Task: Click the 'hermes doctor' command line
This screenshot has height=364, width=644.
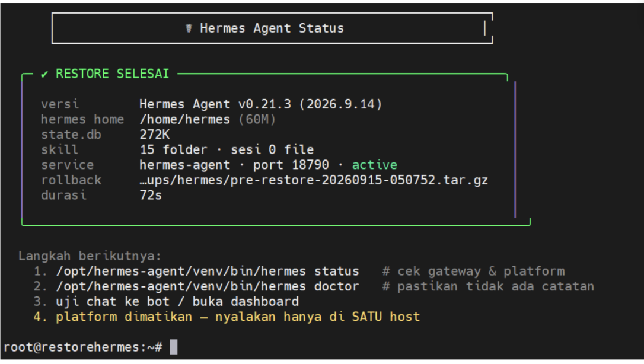Action: coord(208,286)
